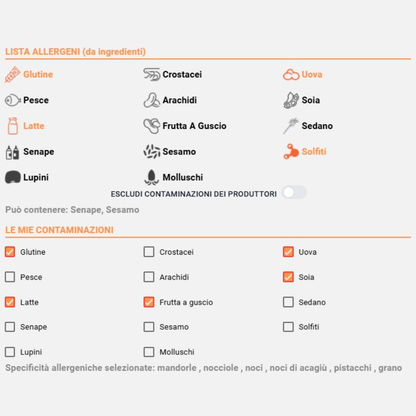This screenshot has width=416, height=416.
Task: Uncheck Frutta a guscio contamination checkbox
Action: tap(149, 302)
